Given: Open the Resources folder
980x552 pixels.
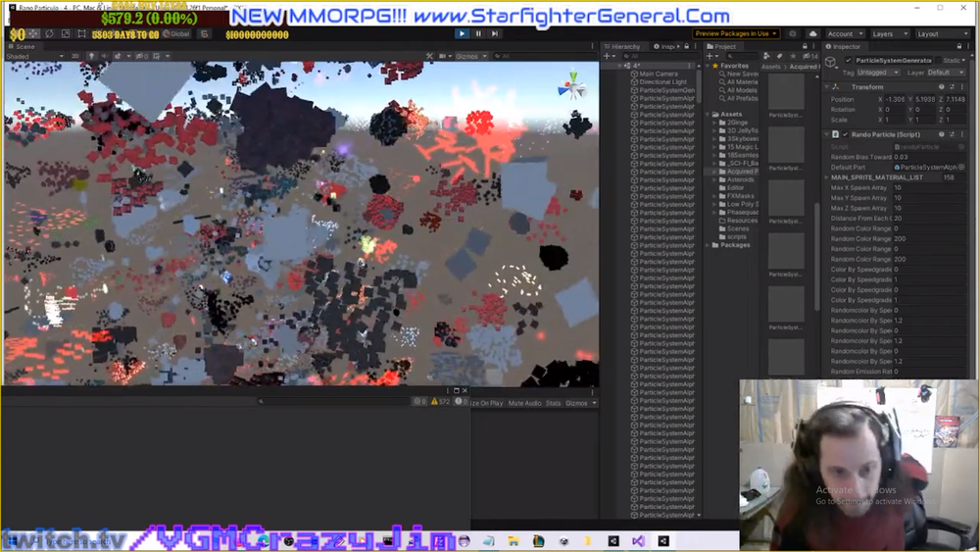Looking at the screenshot, I should [x=742, y=220].
